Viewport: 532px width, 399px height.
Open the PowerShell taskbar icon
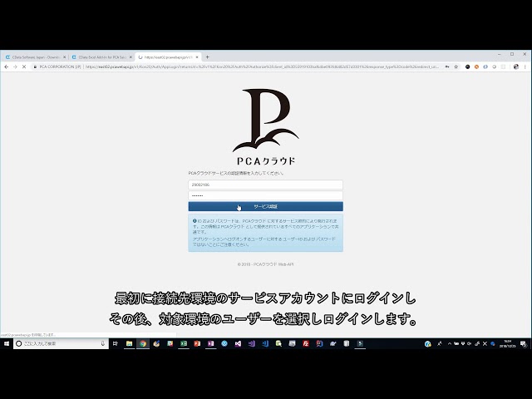[360, 343]
